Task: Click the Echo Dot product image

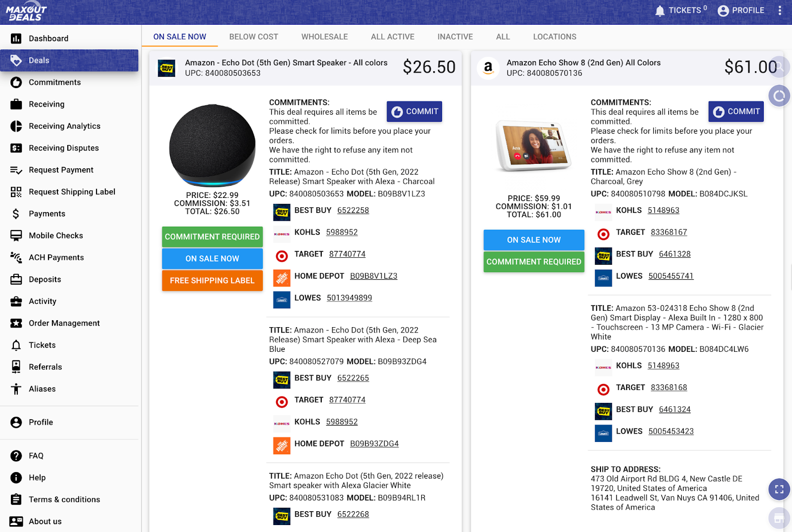Action: coord(212,145)
